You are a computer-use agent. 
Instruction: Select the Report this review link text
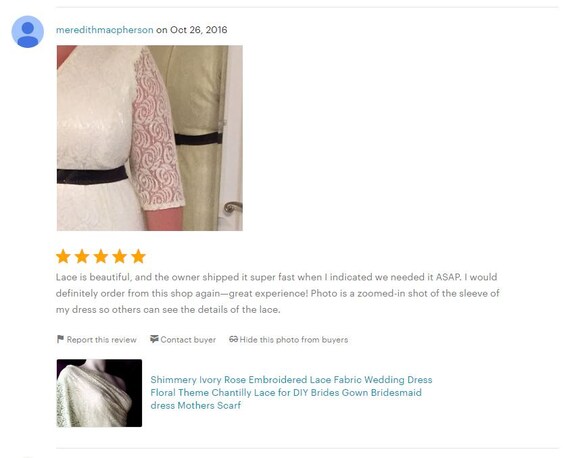[101, 340]
